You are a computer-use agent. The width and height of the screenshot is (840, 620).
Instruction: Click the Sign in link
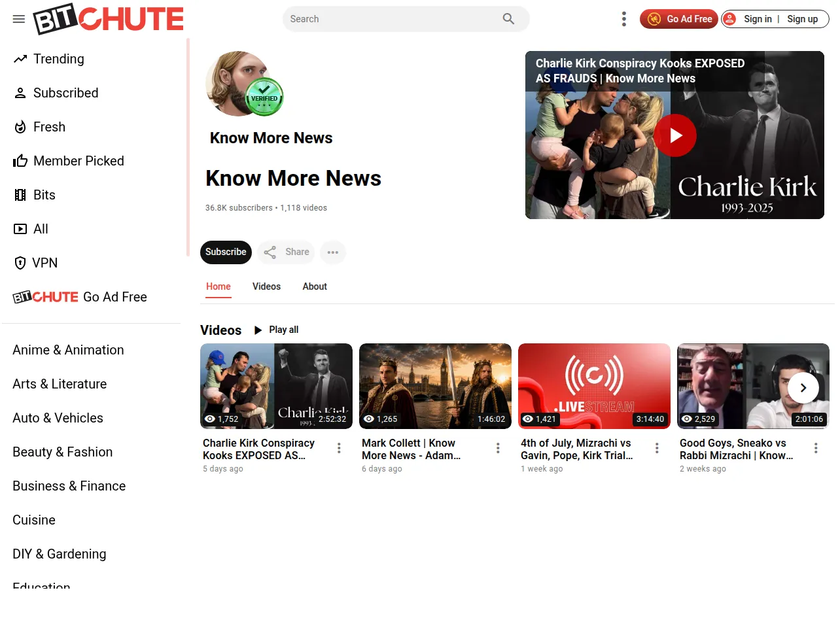(757, 19)
